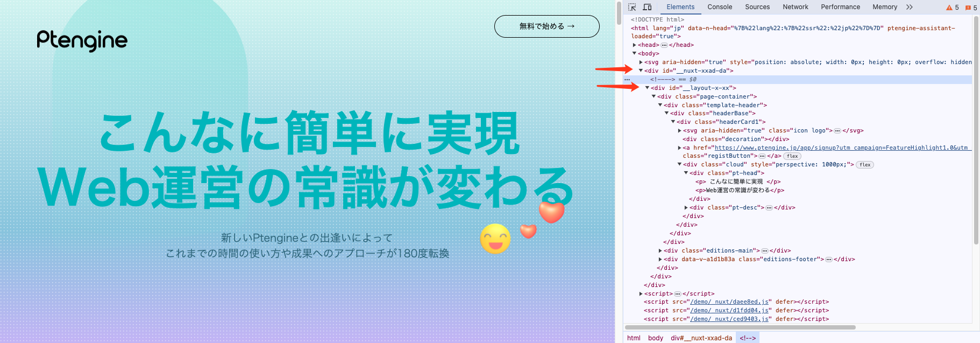Open the daee8ed.js script link
The image size is (980, 343).
click(729, 302)
